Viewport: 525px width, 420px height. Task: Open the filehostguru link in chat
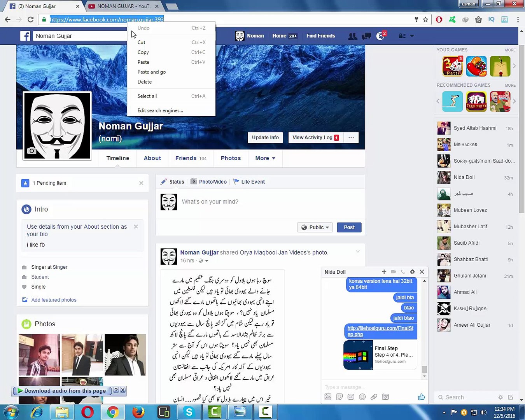coord(380,331)
